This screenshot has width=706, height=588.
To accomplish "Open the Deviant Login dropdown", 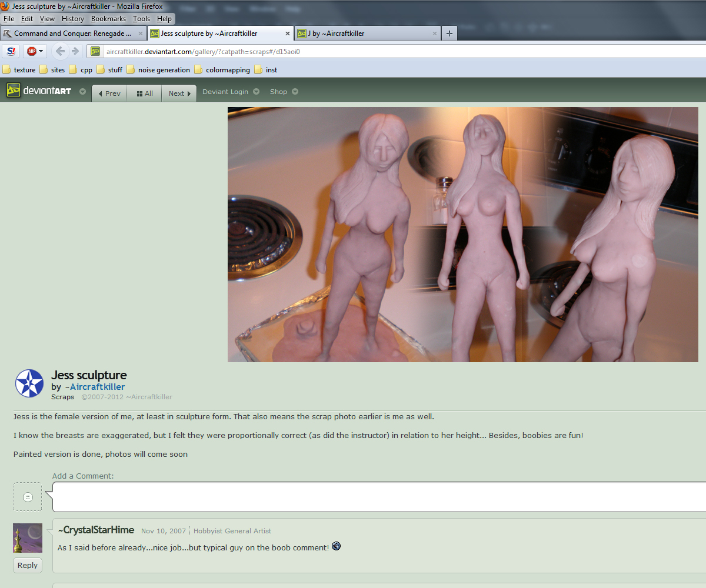I will 231,92.
